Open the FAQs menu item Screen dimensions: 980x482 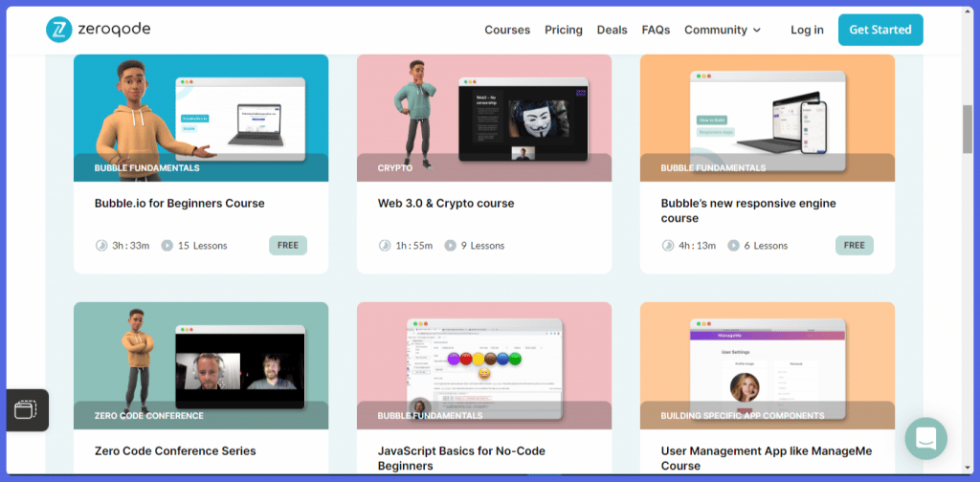click(656, 30)
